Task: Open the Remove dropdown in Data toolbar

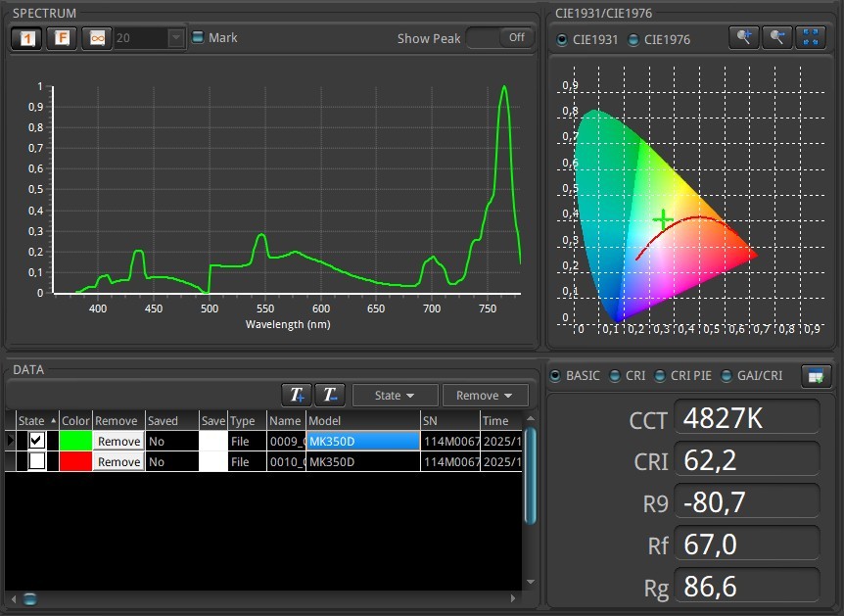Action: click(485, 395)
